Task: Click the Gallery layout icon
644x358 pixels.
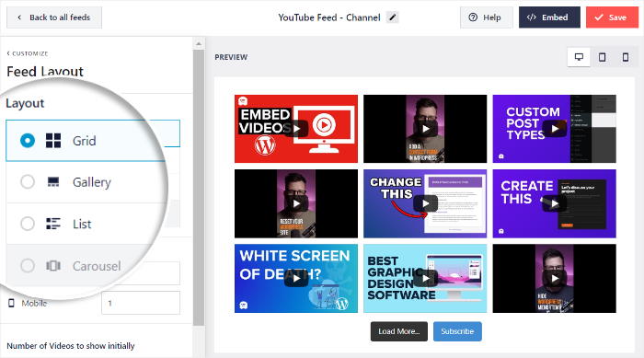Action: [53, 181]
